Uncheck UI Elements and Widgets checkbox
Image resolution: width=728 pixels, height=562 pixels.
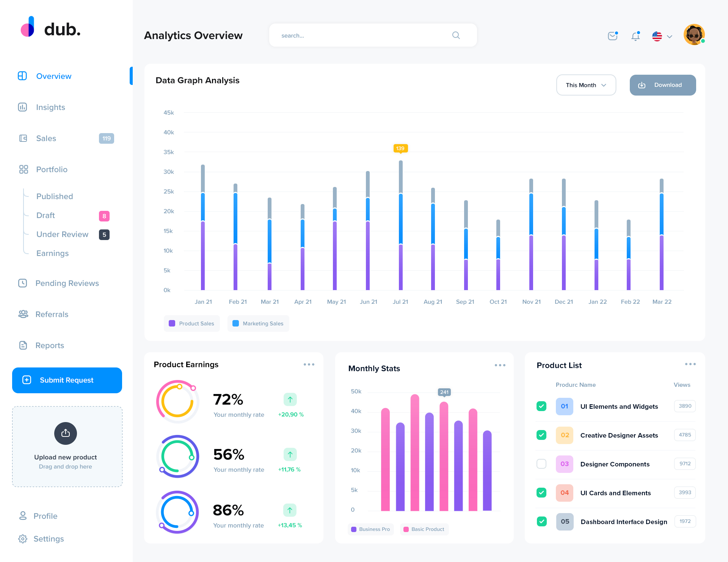pyautogui.click(x=541, y=406)
